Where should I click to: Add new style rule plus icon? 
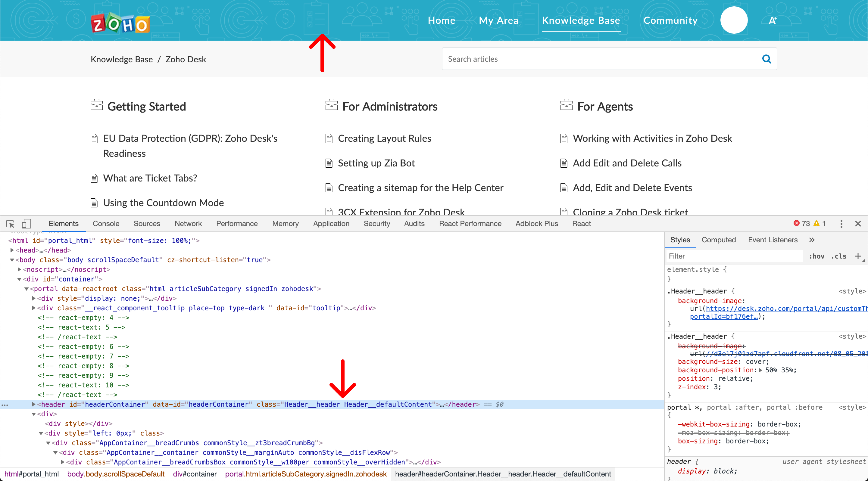[x=858, y=256]
